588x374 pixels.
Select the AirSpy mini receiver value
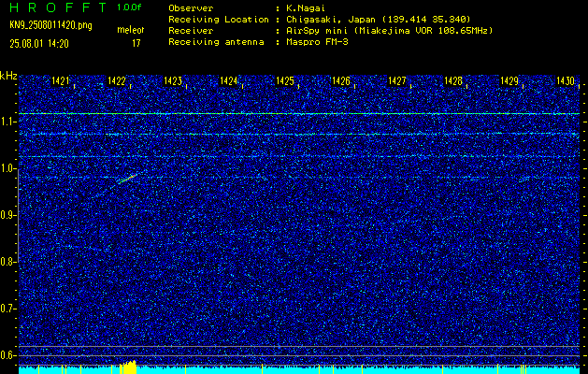click(x=389, y=30)
